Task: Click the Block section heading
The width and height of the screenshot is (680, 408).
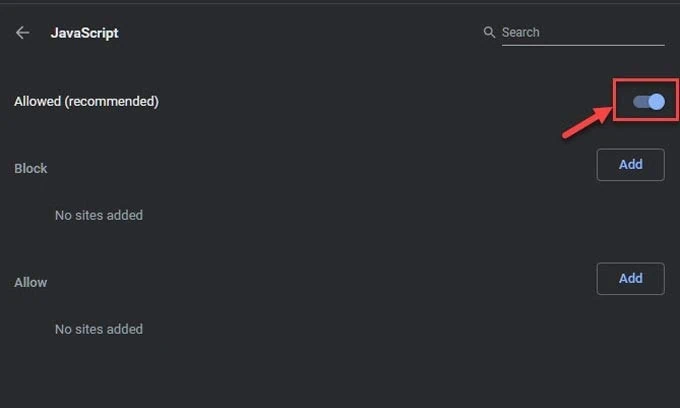Action: pos(30,168)
